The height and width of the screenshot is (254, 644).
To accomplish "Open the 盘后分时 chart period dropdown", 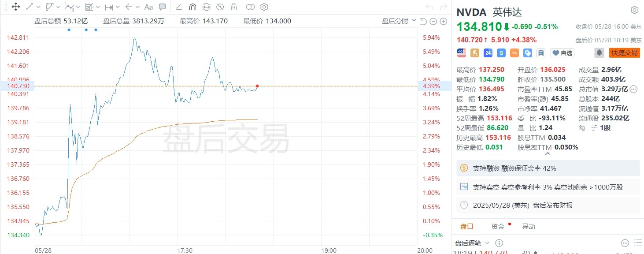I will pos(399,21).
